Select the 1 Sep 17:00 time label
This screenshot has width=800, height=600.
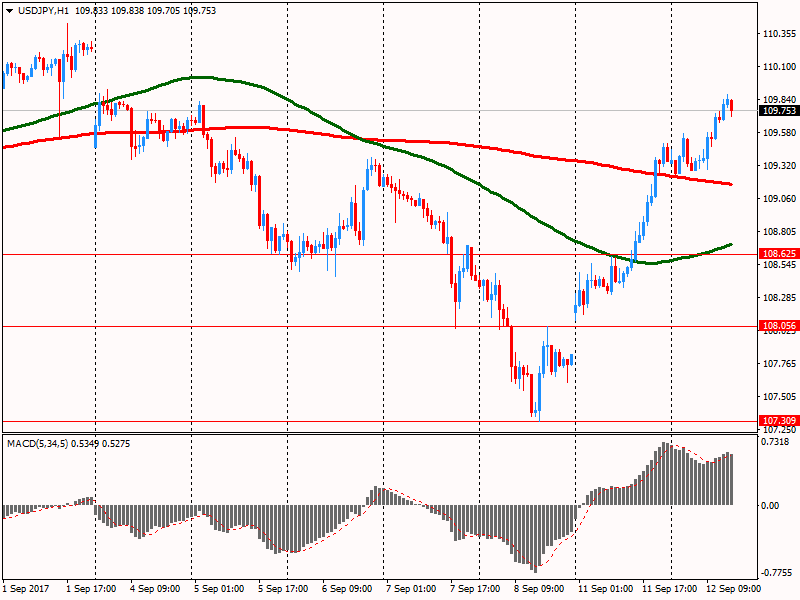click(91, 589)
